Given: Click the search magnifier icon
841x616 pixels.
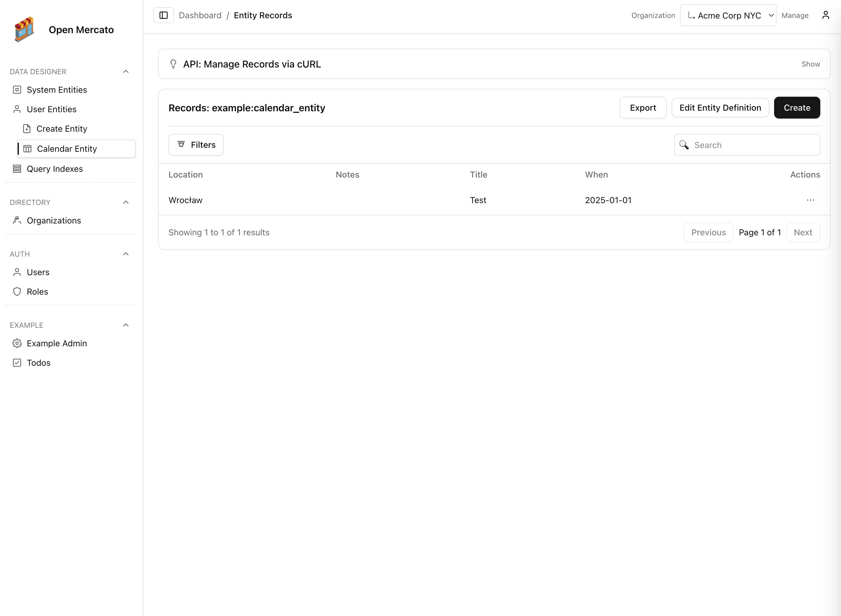Looking at the screenshot, I should tap(684, 145).
